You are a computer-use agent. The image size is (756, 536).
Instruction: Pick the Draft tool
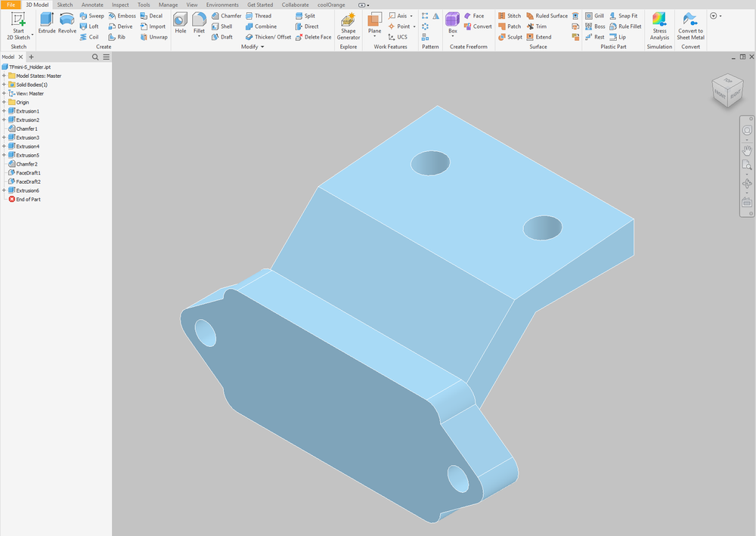click(x=222, y=37)
